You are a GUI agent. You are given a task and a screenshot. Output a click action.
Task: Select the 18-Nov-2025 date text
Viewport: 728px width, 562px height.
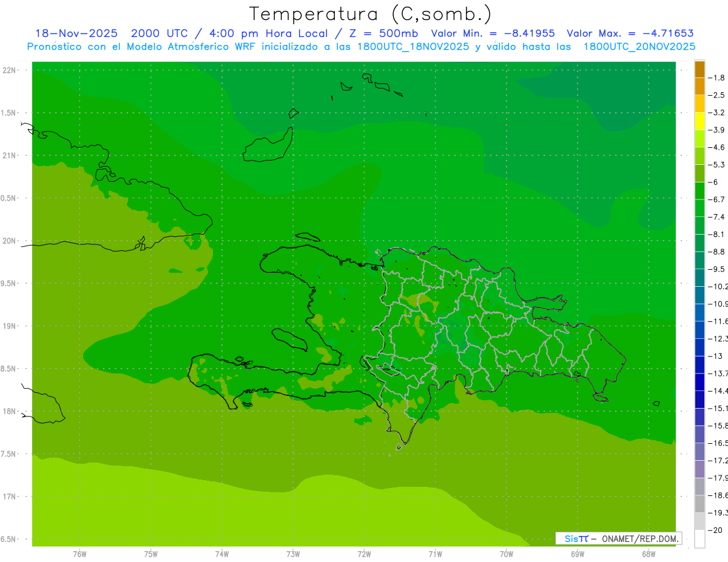77,33
